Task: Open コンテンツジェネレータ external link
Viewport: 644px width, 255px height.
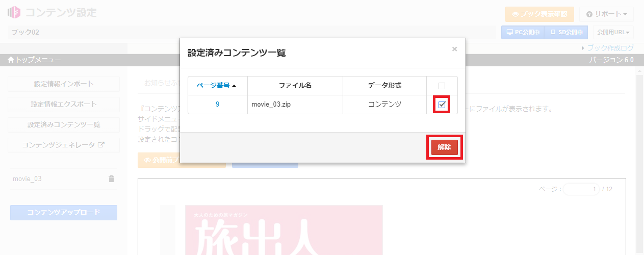Action: pos(64,145)
